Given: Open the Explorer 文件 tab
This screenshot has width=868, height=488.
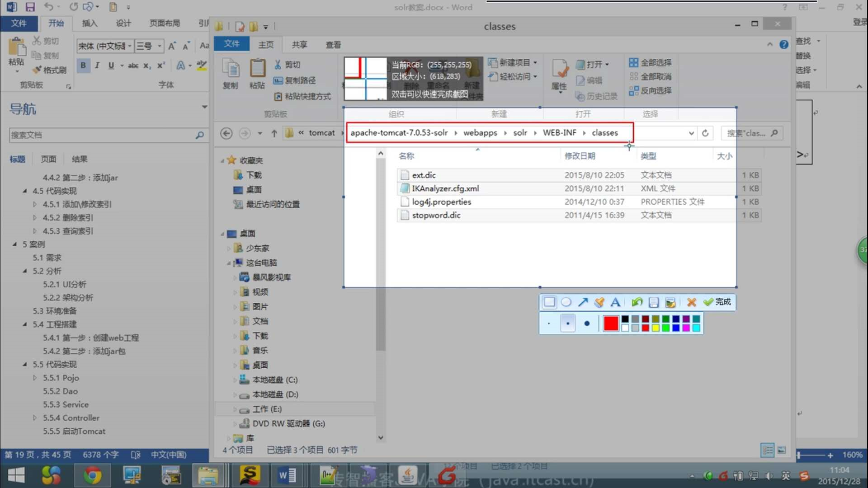Looking at the screenshot, I should pos(231,44).
